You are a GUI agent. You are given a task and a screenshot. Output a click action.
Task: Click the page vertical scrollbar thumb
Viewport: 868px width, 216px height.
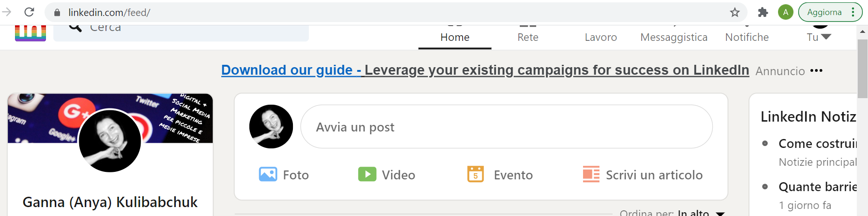862,69
